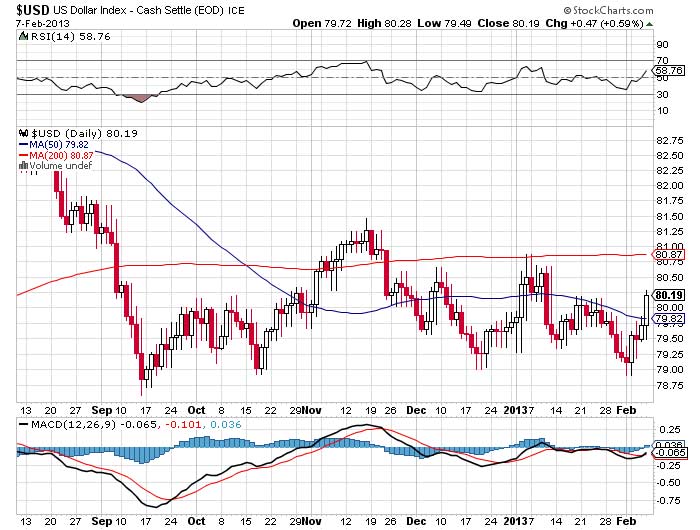Click the Sep label on price axis
The image size is (700, 530).
click(101, 410)
